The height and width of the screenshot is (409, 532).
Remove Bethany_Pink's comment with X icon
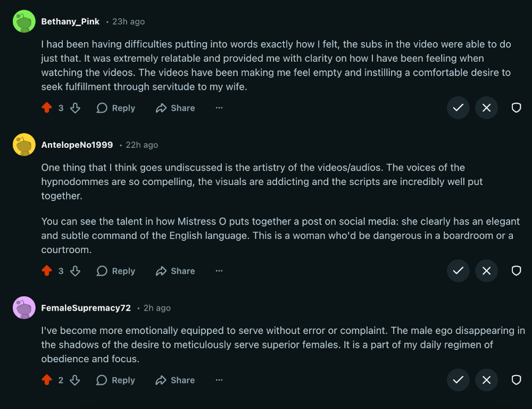point(486,108)
